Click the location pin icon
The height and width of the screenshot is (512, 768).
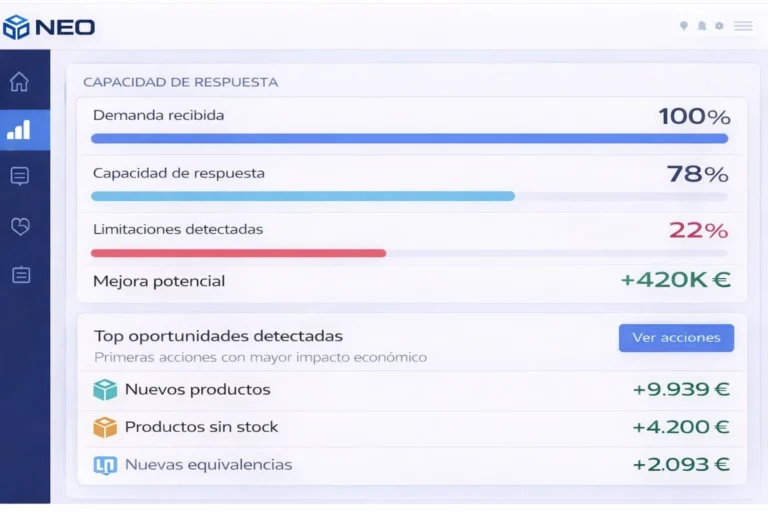pyautogui.click(x=684, y=26)
